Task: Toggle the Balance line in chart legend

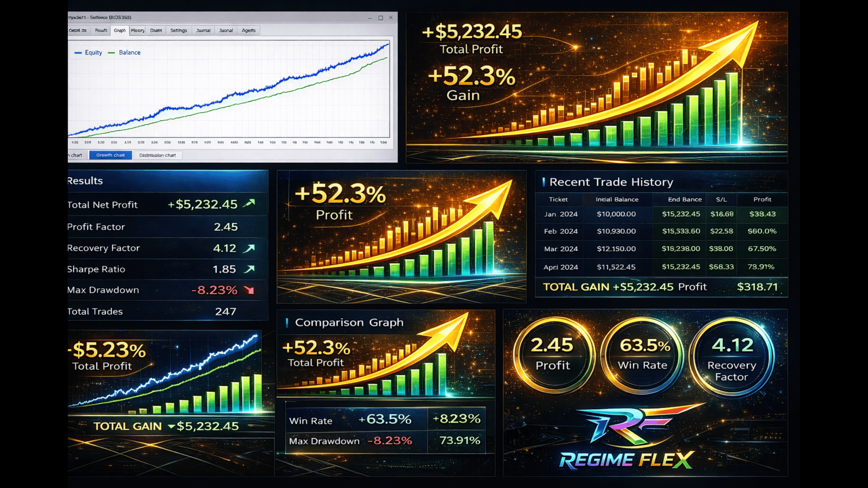Action: pyautogui.click(x=129, y=52)
